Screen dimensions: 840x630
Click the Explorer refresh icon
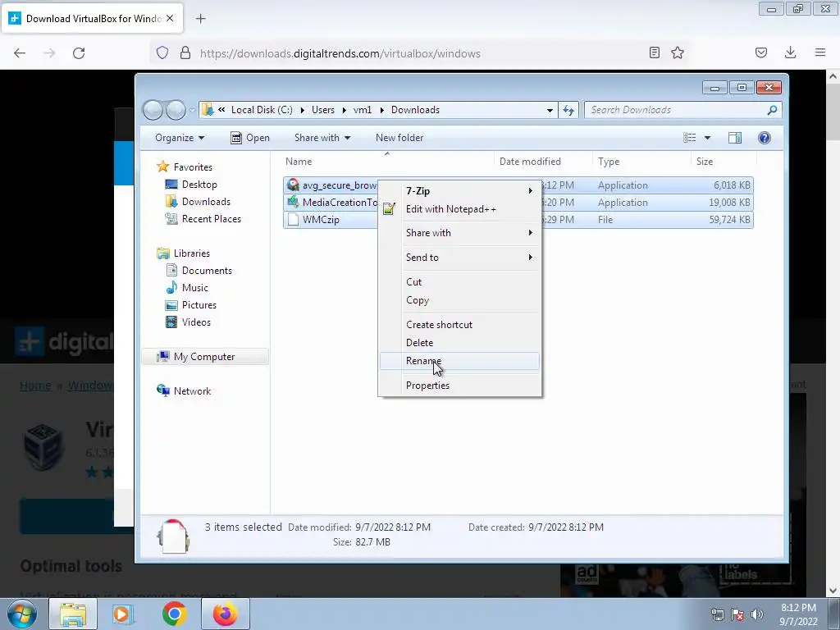tap(568, 110)
